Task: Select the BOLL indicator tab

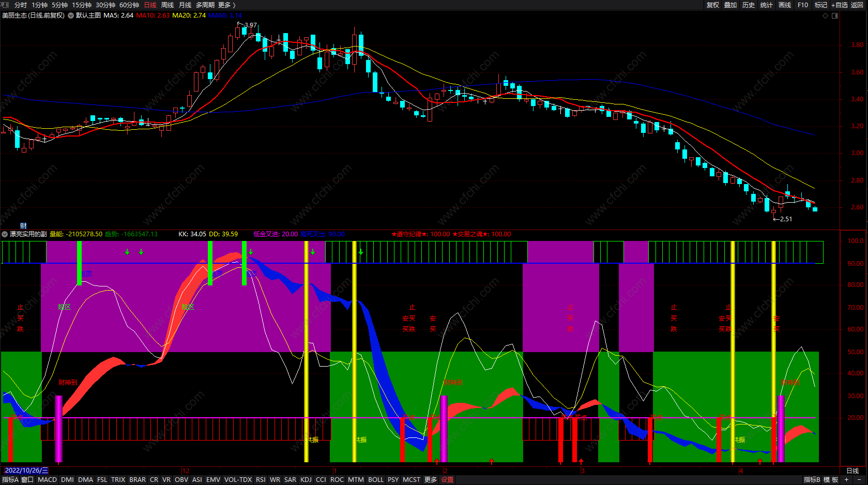Action: 376,480
